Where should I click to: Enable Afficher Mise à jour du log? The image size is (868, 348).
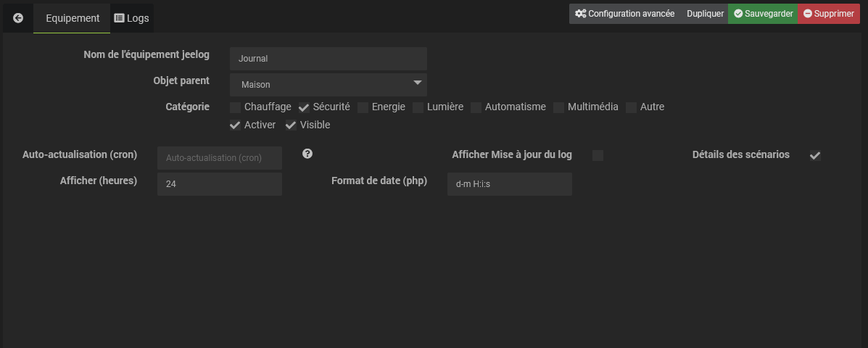coord(598,155)
